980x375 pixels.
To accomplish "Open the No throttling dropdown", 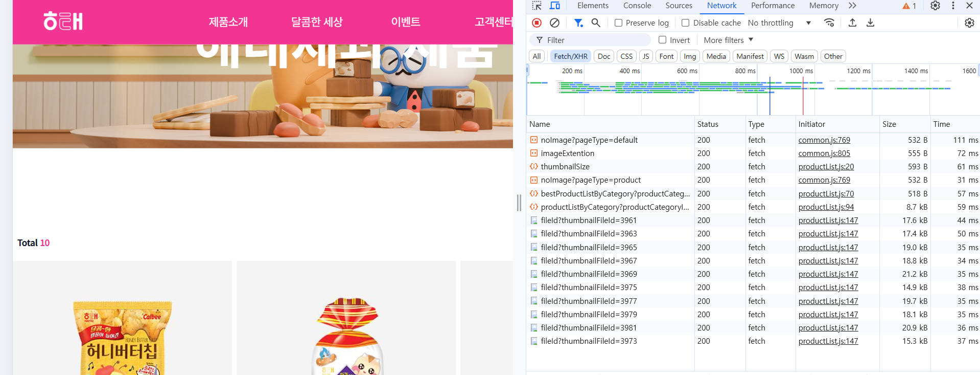I will coord(779,23).
